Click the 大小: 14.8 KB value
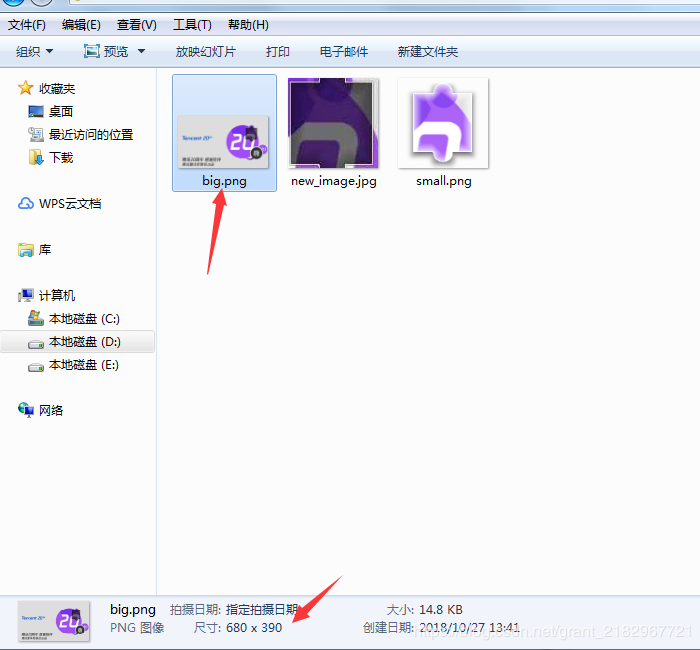 441,609
